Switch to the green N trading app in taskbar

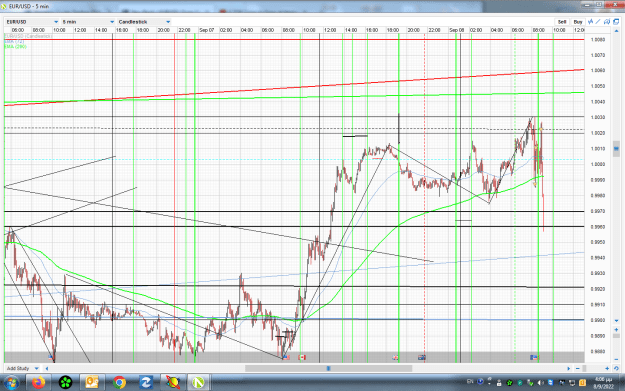coord(199,383)
